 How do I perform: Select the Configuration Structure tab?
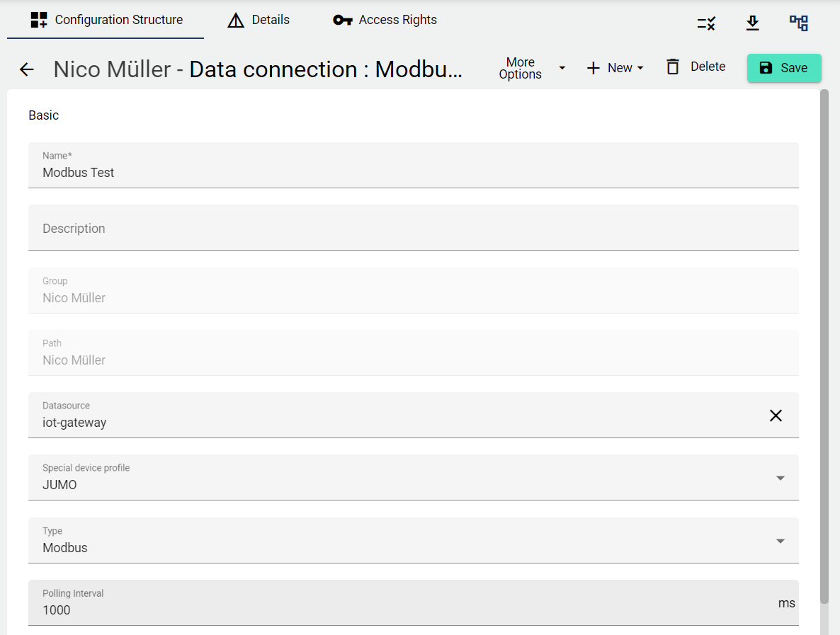106,20
